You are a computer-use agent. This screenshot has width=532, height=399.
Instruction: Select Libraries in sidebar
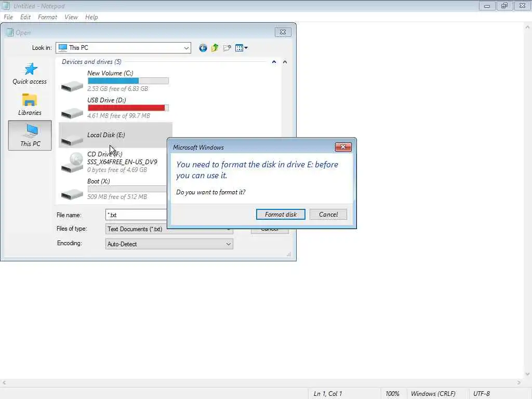click(x=30, y=104)
